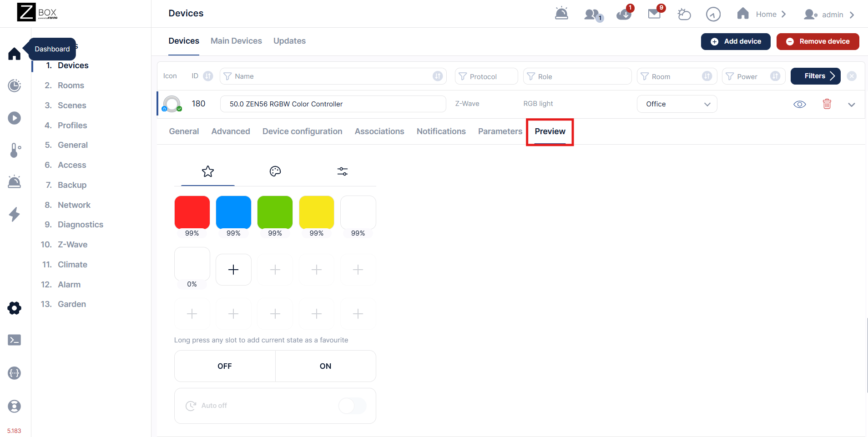
Task: Open the climate thermometer sidebar icon
Action: (15, 150)
